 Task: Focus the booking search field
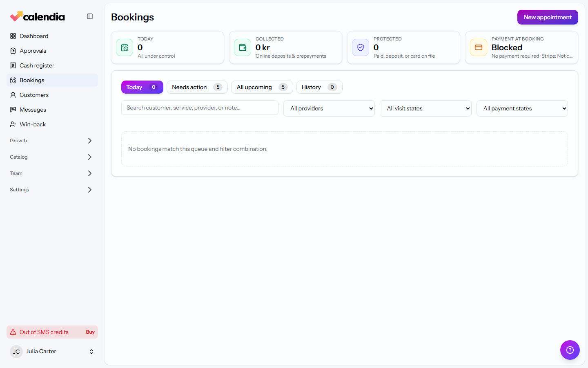[200, 108]
